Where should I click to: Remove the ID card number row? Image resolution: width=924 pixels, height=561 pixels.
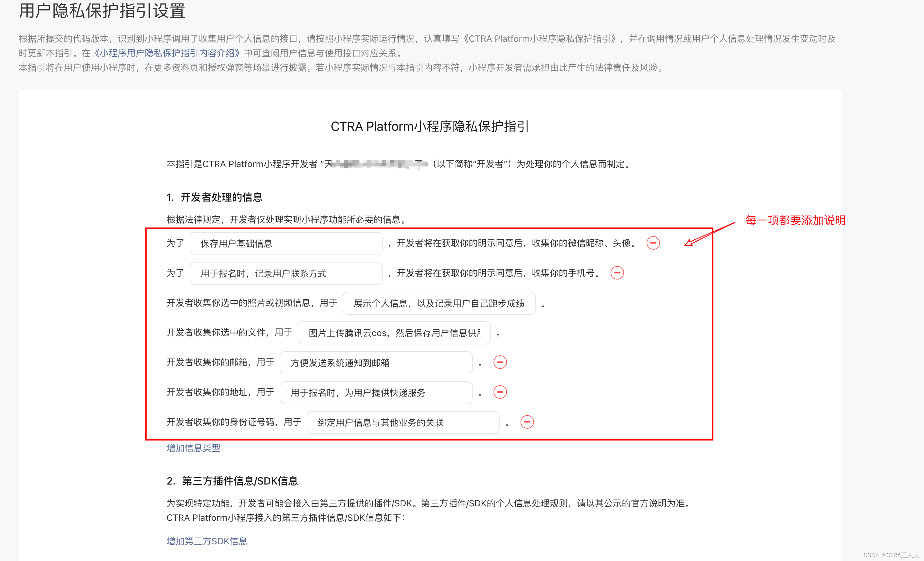[x=527, y=422]
